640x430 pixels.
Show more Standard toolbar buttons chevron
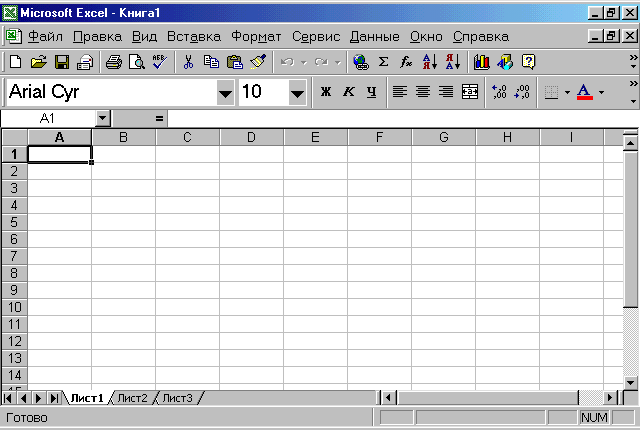click(633, 61)
